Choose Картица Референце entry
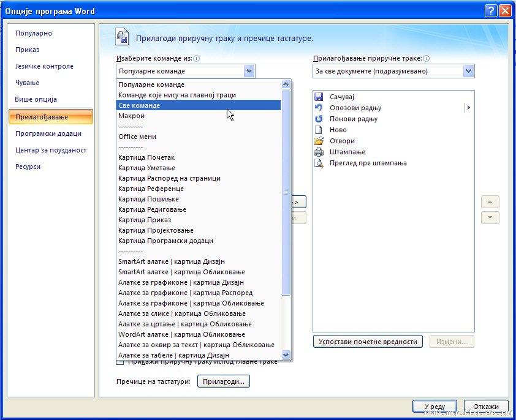This screenshot has width=516, height=420. pos(199,189)
